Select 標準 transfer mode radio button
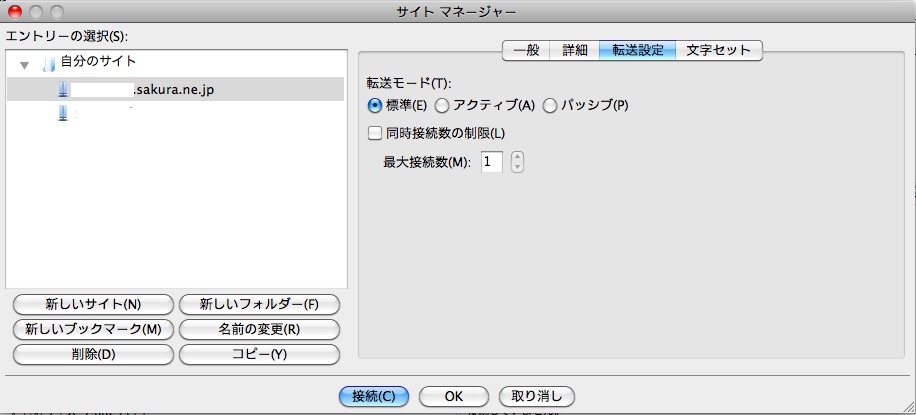 [x=376, y=105]
